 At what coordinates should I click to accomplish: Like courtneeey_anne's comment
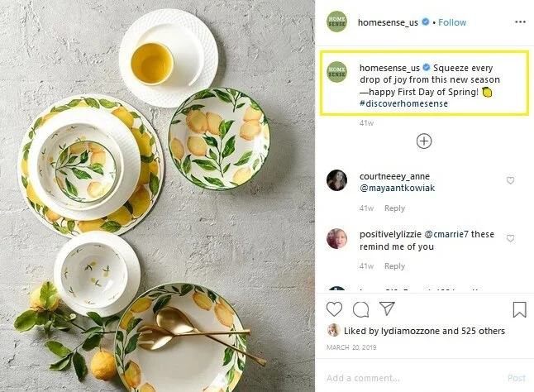coord(510,180)
